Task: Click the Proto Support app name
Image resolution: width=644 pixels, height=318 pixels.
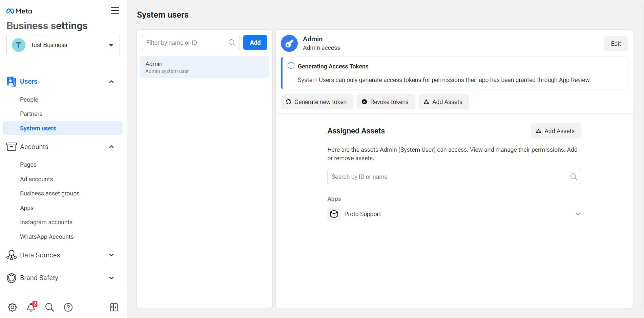Action: pyautogui.click(x=362, y=214)
